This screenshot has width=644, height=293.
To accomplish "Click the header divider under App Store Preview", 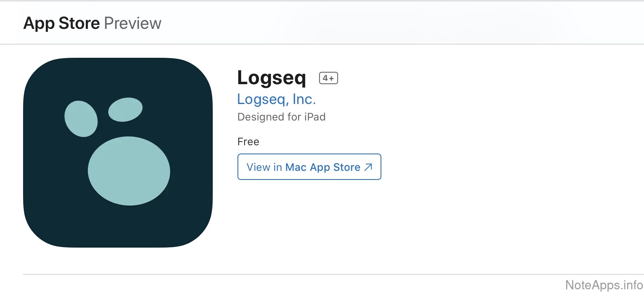I will coord(322,44).
